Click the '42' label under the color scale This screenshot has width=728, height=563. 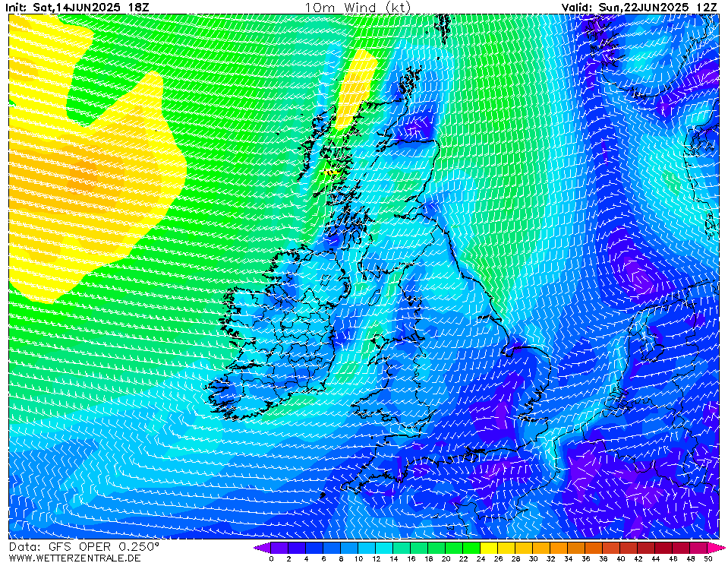[638, 558]
